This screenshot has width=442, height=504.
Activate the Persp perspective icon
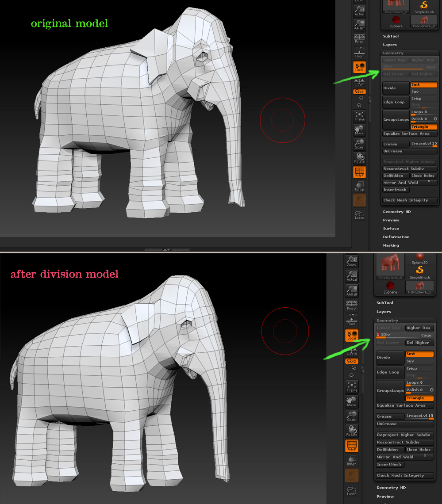[x=359, y=39]
